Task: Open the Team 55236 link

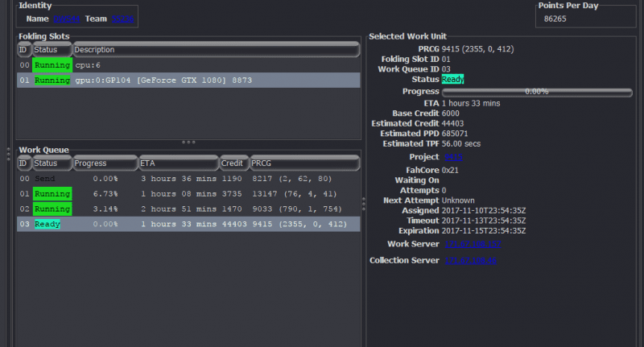Action: [122, 19]
